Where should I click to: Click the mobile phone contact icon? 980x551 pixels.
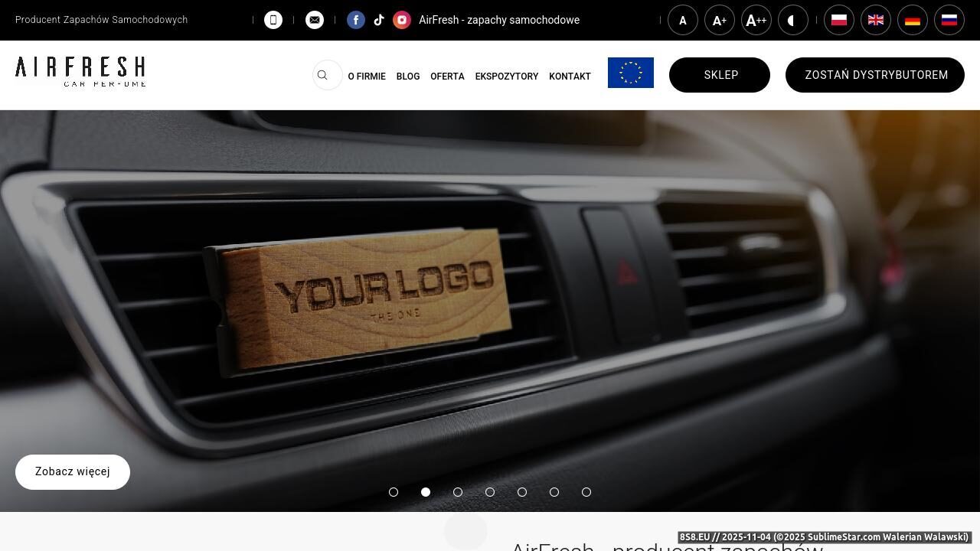tap(273, 20)
